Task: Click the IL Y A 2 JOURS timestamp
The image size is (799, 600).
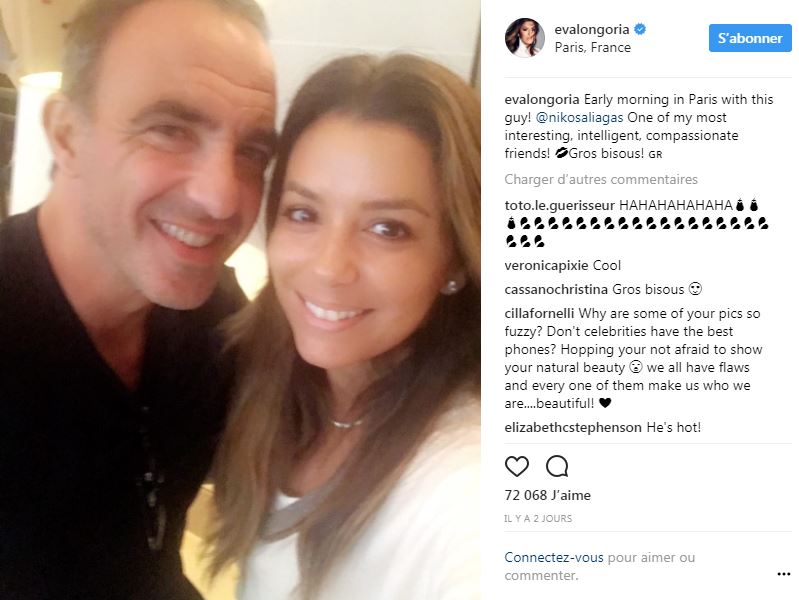Action: 538,518
